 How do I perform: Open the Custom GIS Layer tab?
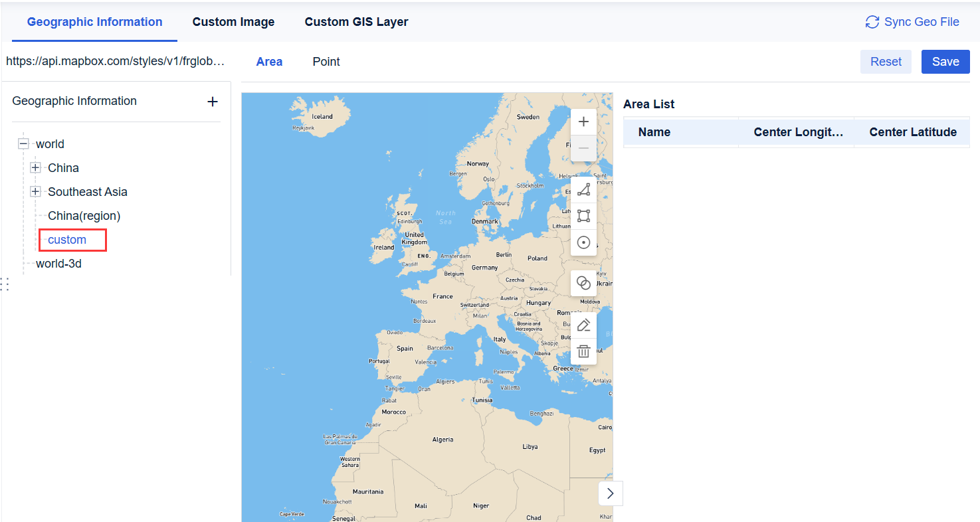(x=356, y=21)
